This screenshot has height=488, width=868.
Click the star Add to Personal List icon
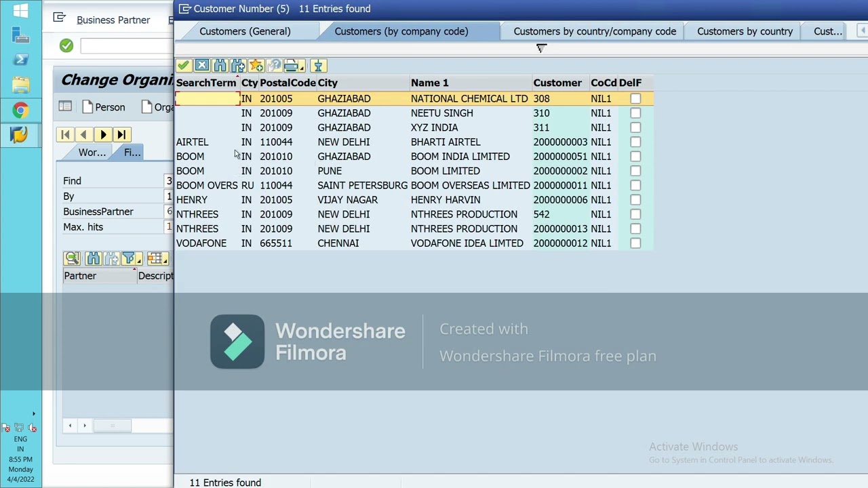pos(256,66)
